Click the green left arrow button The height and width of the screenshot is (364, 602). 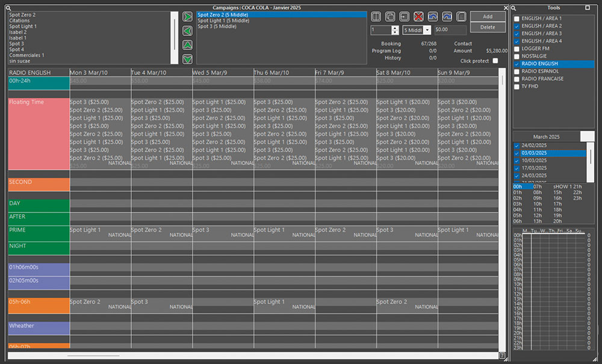coord(187,30)
